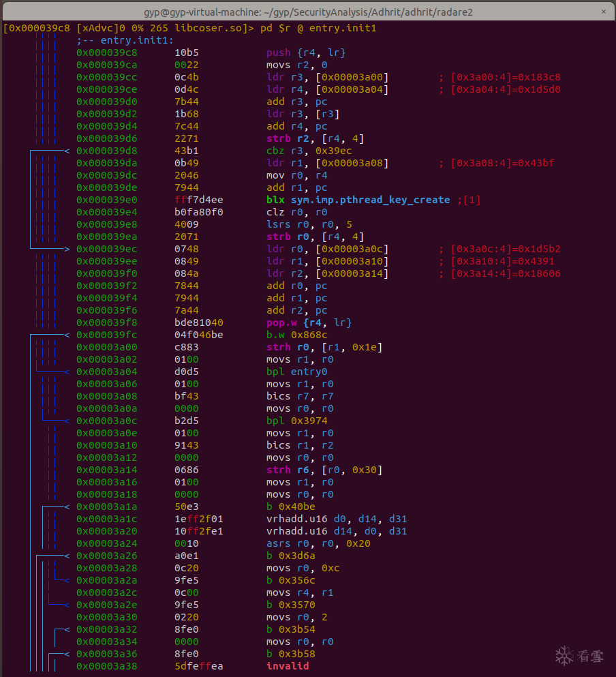Viewport: 616px width, 677px height.
Task: Close the terminal window
Action: pos(603,12)
